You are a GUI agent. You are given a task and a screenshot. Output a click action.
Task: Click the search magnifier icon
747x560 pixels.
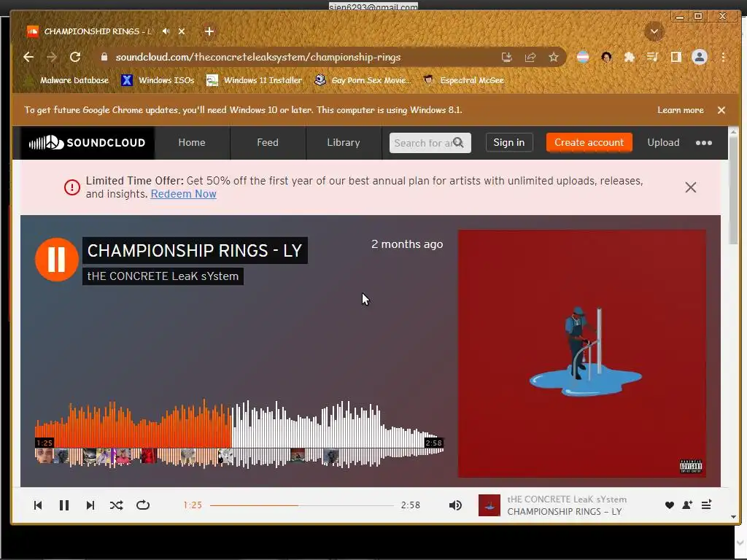458,142
